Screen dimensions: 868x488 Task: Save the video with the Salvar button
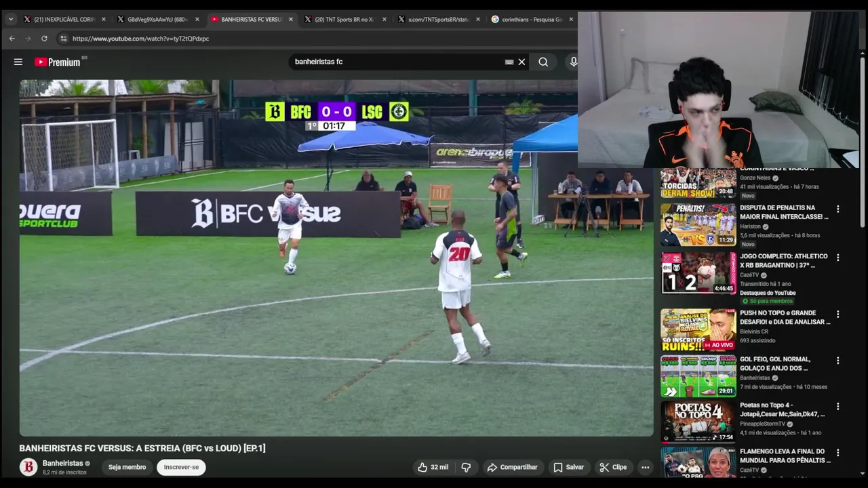[568, 467]
